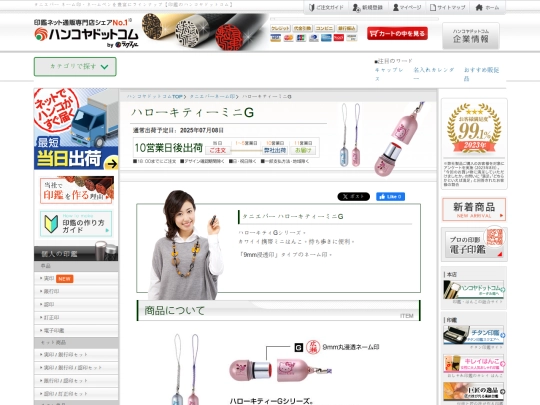Open the 巨匠の逸品 banner

(x=474, y=392)
